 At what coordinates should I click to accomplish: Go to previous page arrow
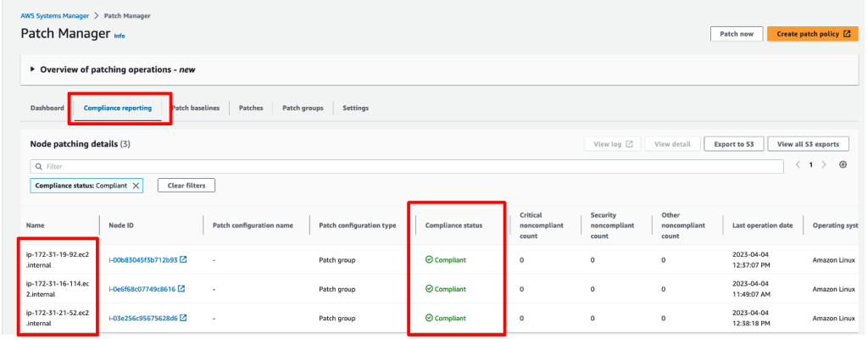(798, 164)
